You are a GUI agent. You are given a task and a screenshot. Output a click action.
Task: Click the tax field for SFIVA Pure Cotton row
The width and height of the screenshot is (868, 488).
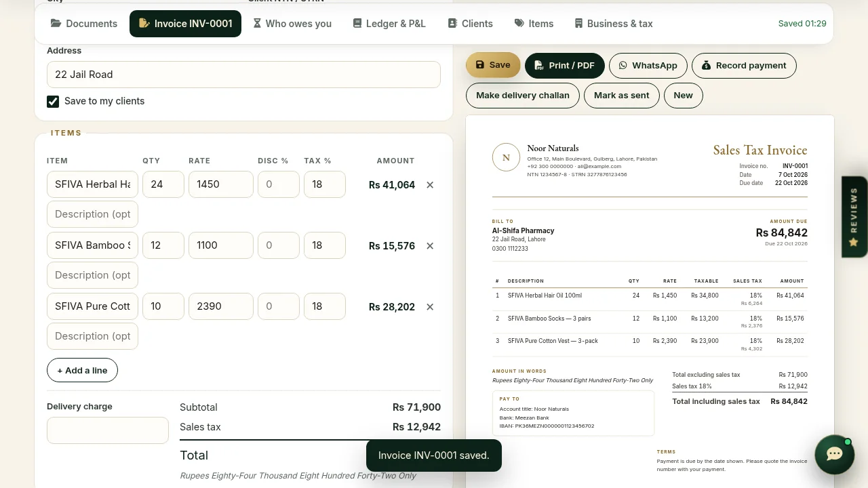click(325, 306)
